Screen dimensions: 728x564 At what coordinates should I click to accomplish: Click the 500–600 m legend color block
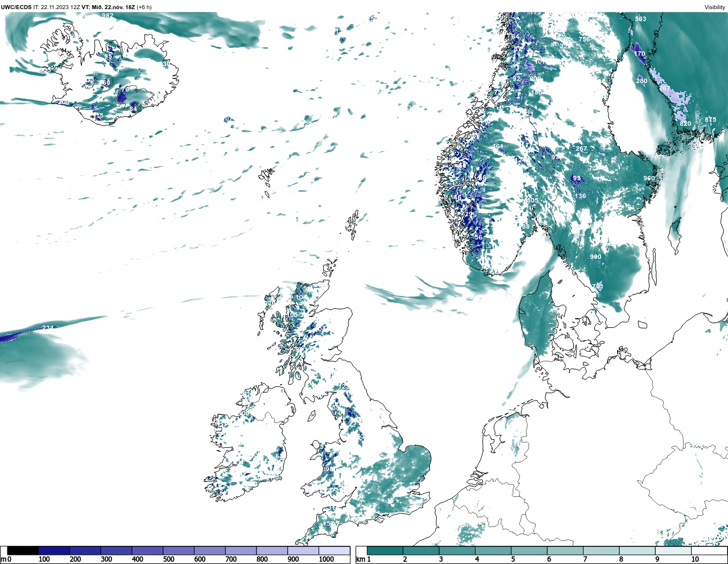point(179,551)
